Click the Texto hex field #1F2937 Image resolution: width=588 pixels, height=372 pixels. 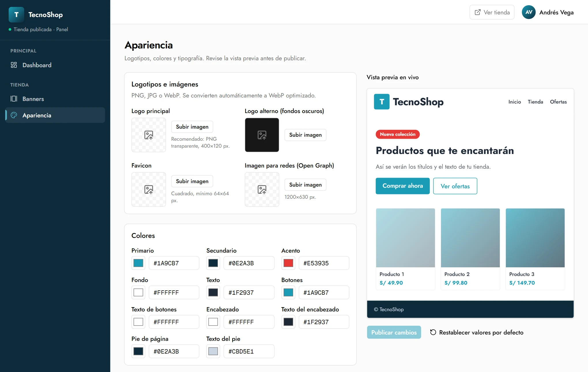(x=249, y=292)
